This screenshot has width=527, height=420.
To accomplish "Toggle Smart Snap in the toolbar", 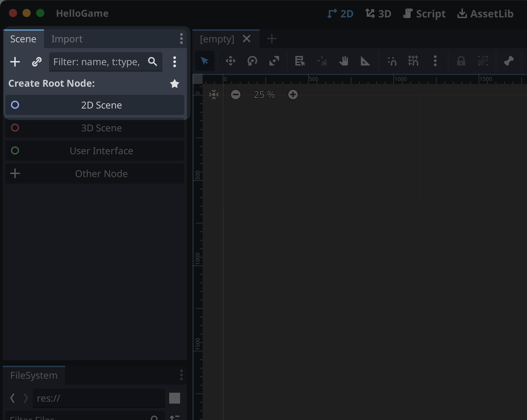I will click(x=392, y=61).
